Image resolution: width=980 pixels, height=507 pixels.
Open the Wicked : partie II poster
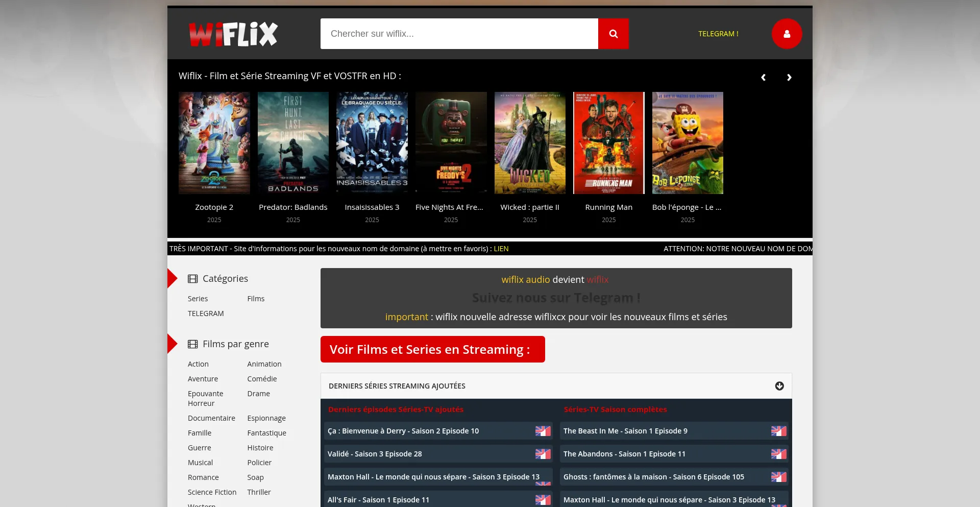(530, 143)
